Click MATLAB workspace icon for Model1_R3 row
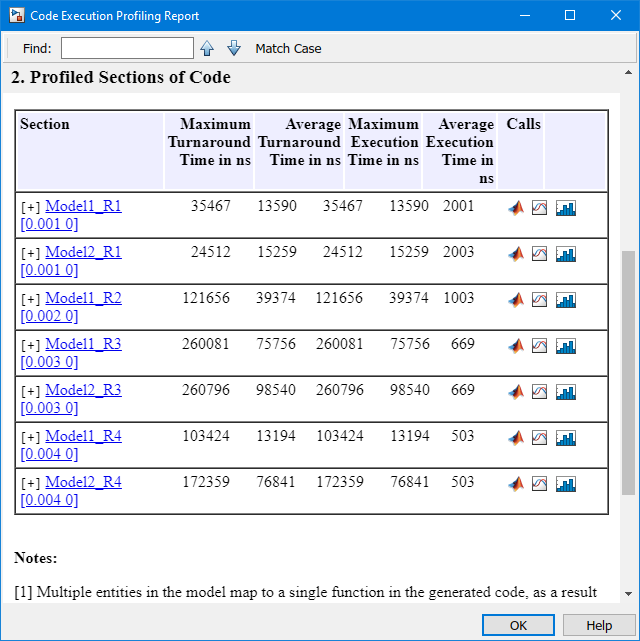The width and height of the screenshot is (640, 641). tap(516, 346)
